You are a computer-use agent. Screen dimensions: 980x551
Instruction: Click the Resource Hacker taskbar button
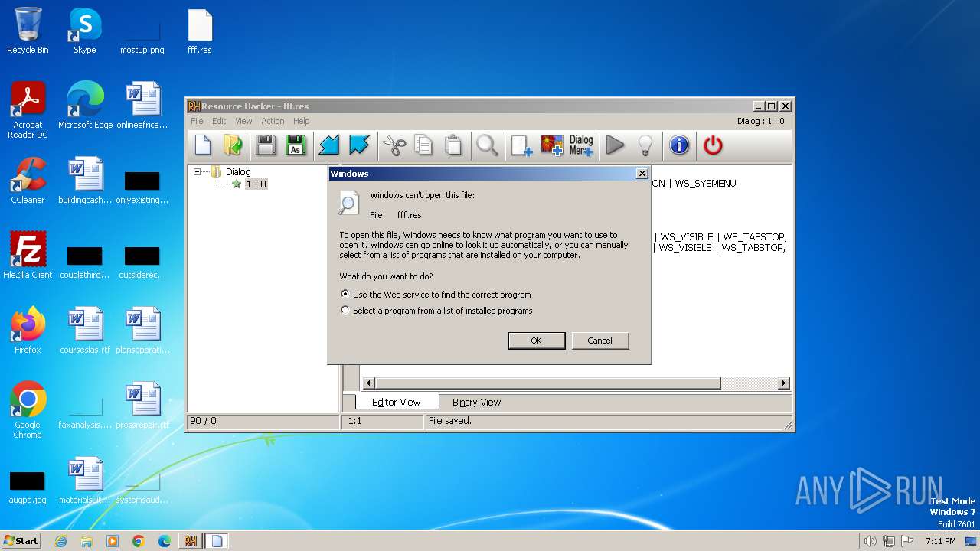[x=190, y=541]
